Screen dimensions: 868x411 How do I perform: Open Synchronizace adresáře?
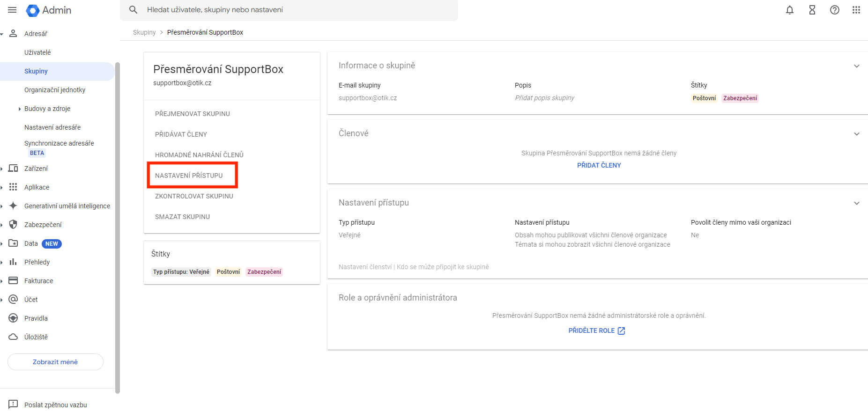click(59, 143)
